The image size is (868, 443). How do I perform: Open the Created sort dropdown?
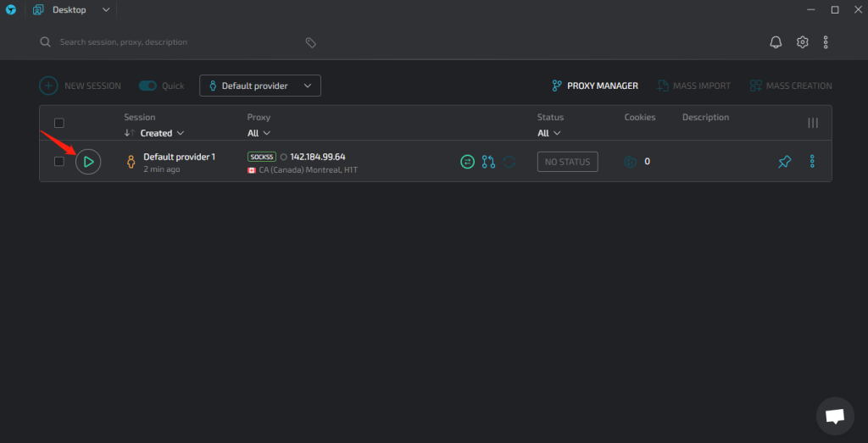click(x=162, y=133)
